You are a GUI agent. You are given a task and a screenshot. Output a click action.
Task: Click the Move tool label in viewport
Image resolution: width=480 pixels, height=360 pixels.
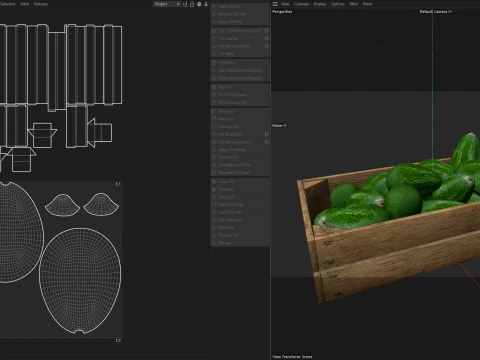279,126
